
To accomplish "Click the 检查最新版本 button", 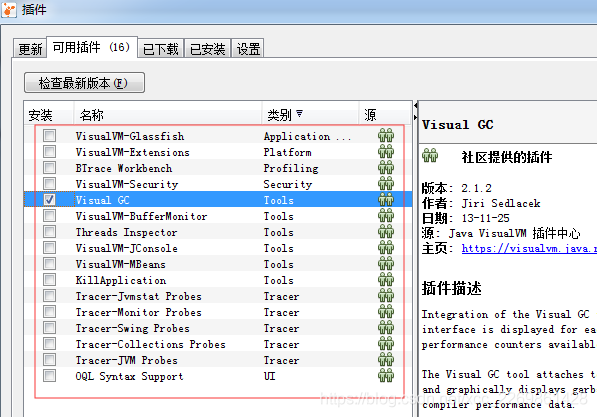I will pos(84,83).
